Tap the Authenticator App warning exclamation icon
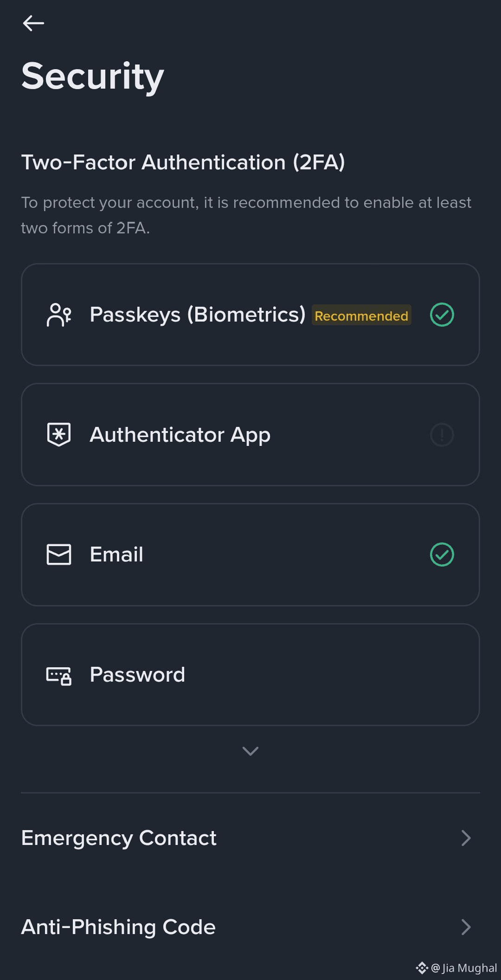 coord(442,435)
